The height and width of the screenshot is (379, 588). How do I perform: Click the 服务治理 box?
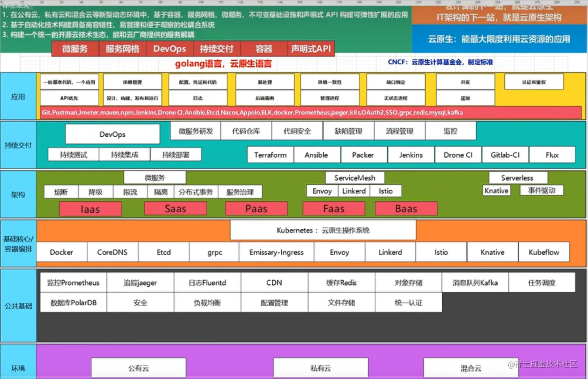point(240,192)
